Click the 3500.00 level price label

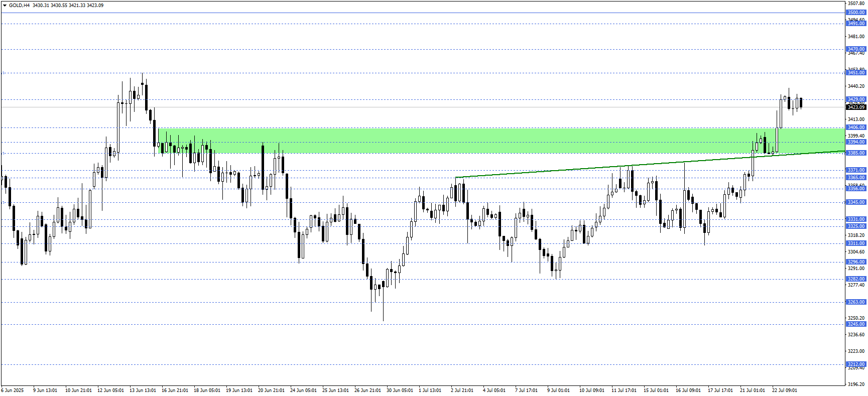[x=856, y=13]
